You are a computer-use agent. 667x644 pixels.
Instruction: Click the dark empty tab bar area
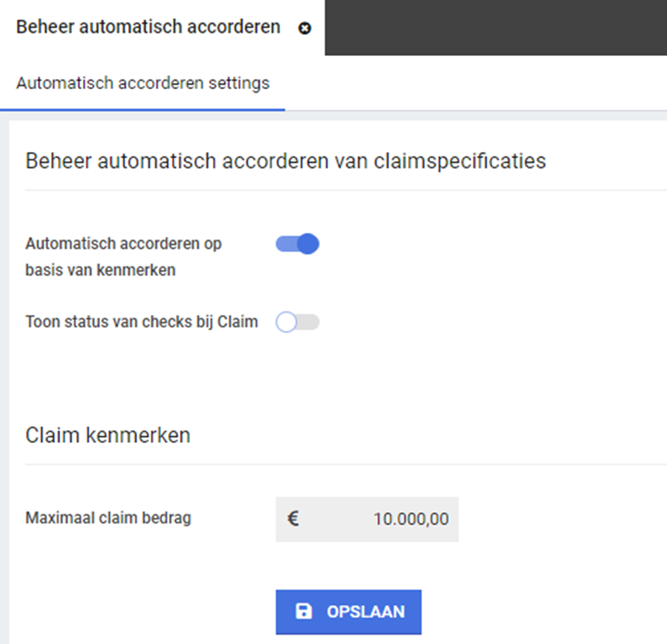[496, 27]
